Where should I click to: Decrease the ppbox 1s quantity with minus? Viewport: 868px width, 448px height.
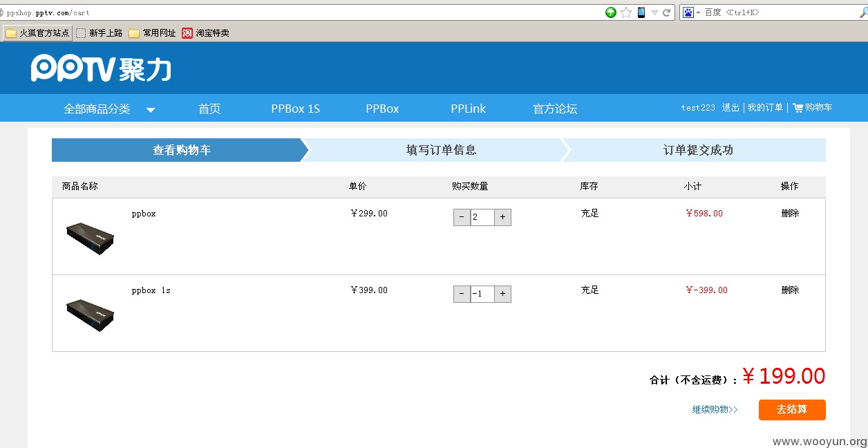tap(462, 295)
